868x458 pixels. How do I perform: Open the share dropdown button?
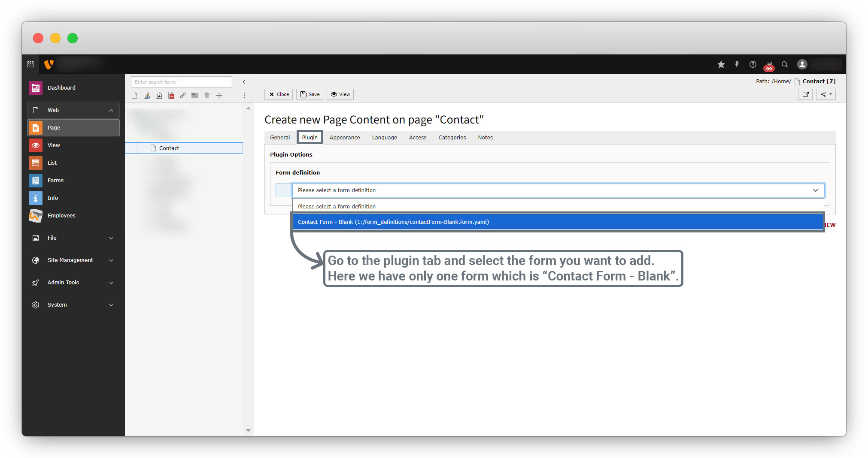(x=826, y=94)
